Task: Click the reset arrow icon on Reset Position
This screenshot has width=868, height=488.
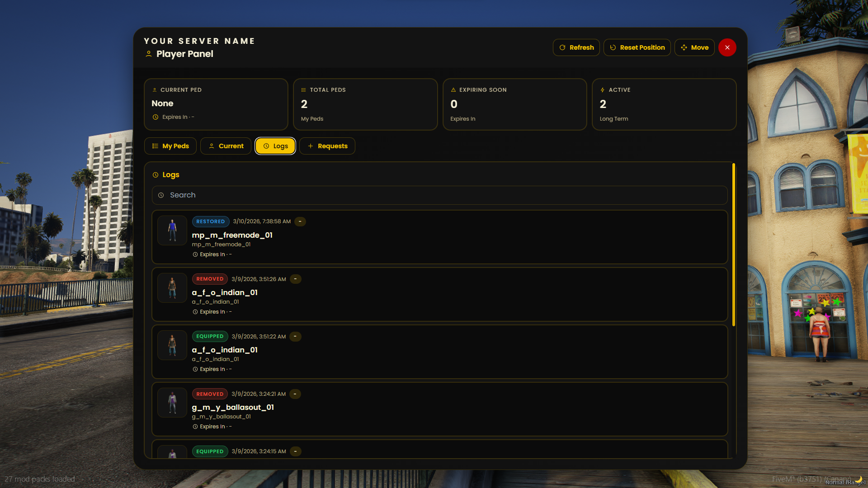Action: tap(613, 47)
